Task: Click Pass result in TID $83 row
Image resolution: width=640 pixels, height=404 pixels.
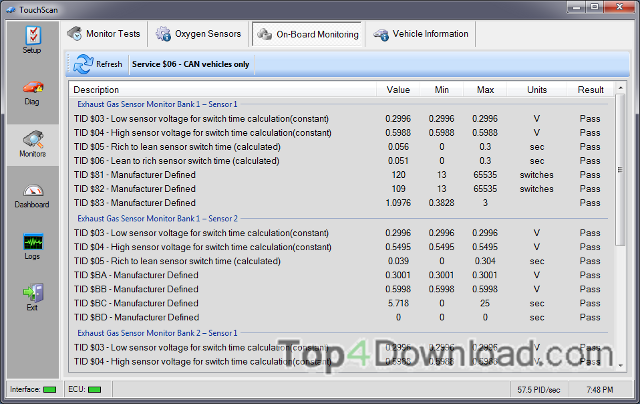Action: click(x=590, y=203)
